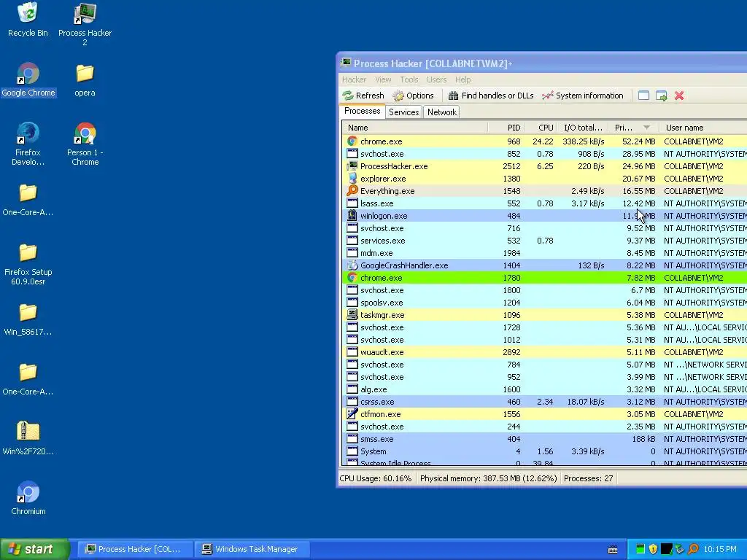Select the Person 1 - Chrome shortcut
This screenshot has width=747, height=560.
[85, 144]
